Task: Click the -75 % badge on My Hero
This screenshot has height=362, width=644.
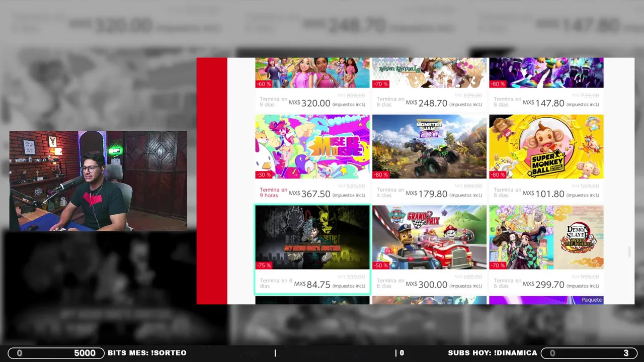Action: coord(264,265)
